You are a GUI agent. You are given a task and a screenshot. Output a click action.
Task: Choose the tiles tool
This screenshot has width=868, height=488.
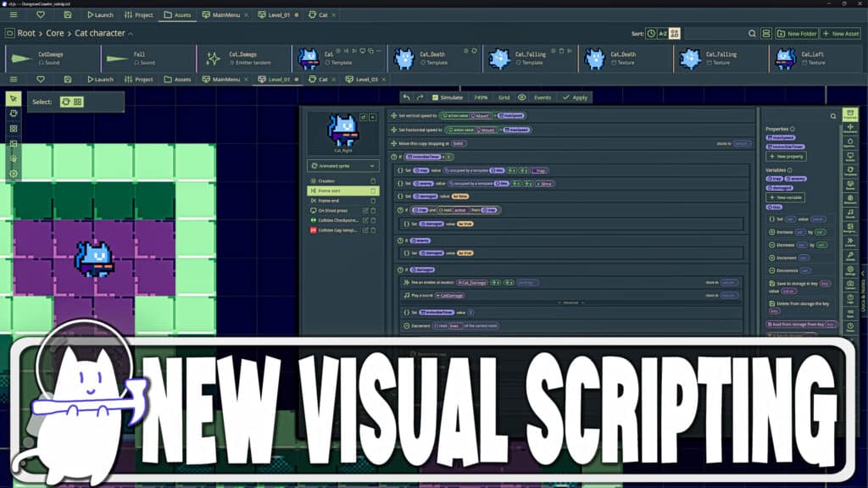point(14,129)
